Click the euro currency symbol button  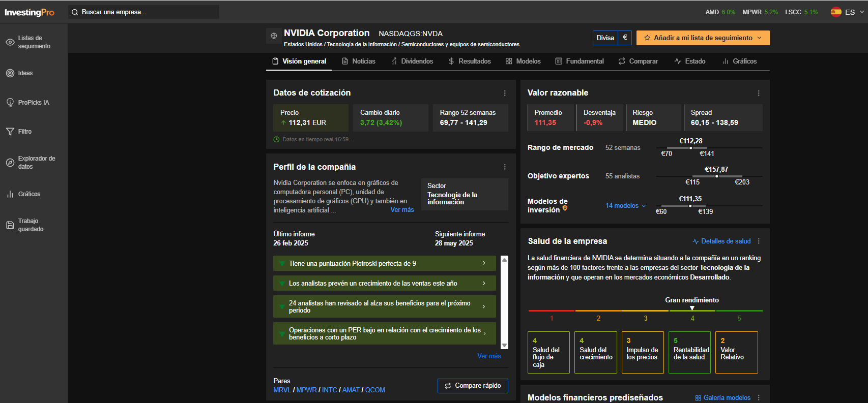(625, 38)
